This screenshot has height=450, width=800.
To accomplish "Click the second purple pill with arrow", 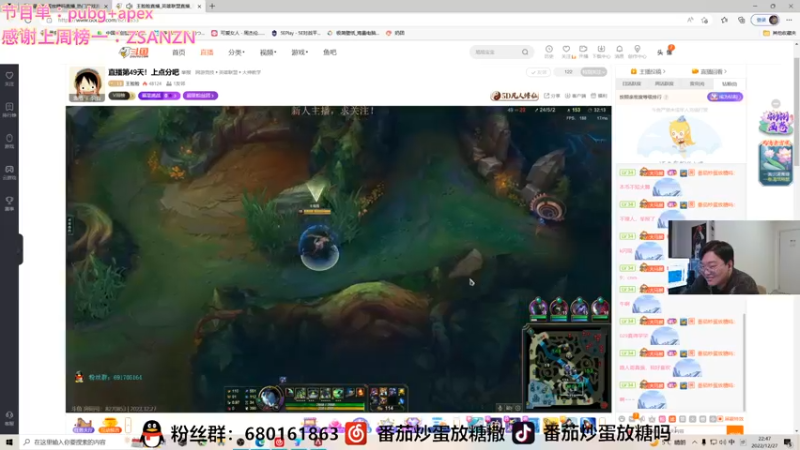I will [201, 95].
